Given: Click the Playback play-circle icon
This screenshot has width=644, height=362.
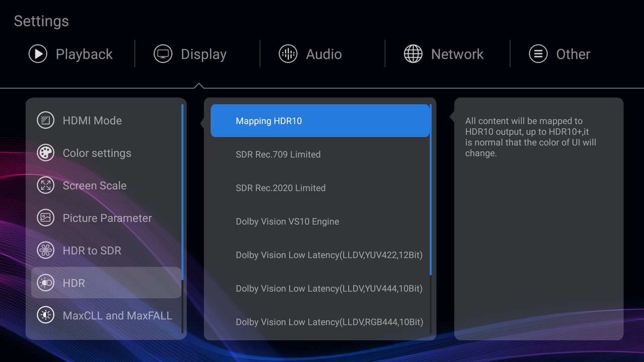Looking at the screenshot, I should coord(38,54).
